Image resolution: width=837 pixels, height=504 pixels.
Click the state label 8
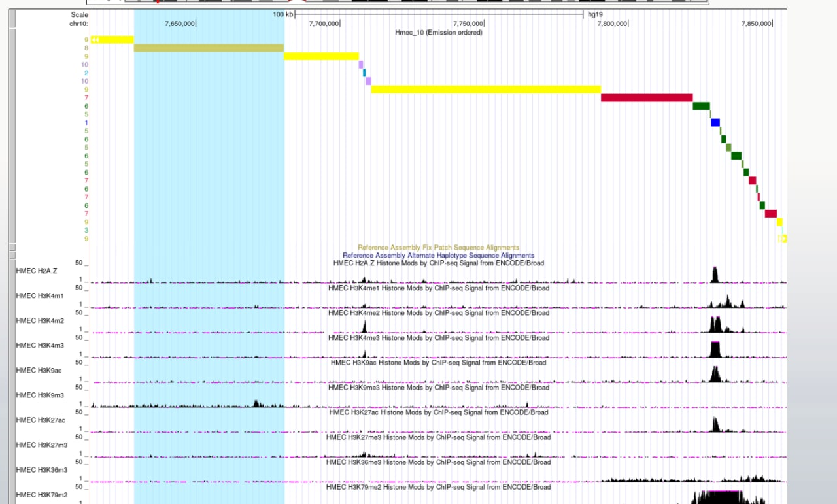(x=86, y=48)
